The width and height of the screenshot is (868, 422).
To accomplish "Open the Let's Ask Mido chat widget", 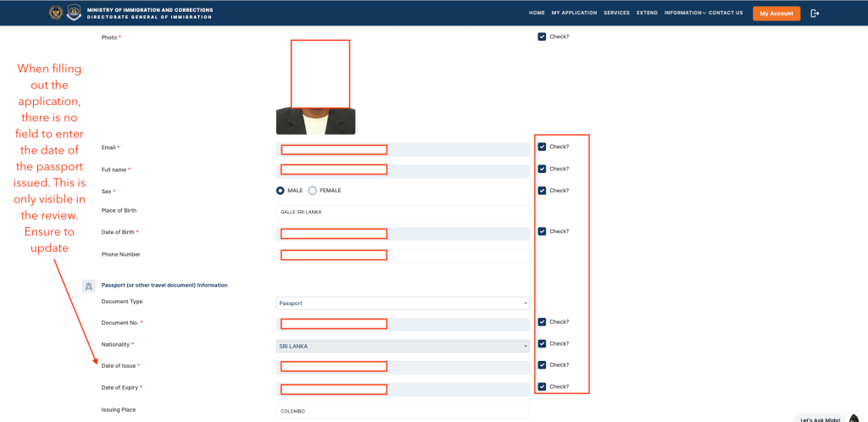I will [x=829, y=418].
